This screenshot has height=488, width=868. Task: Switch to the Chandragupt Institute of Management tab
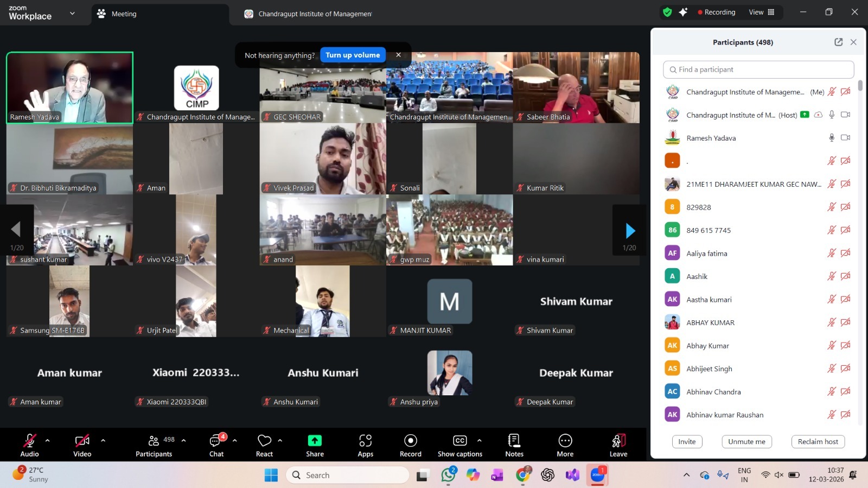[x=308, y=14]
